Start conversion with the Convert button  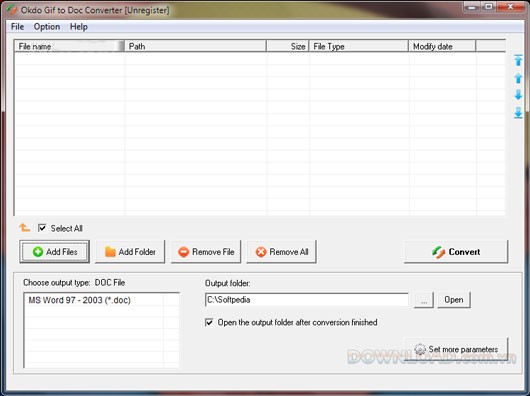click(456, 252)
